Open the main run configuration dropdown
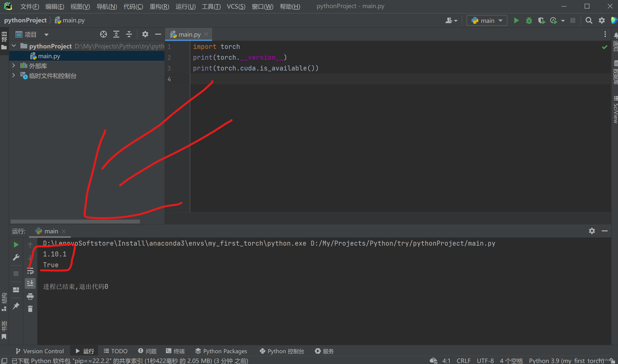 point(487,20)
